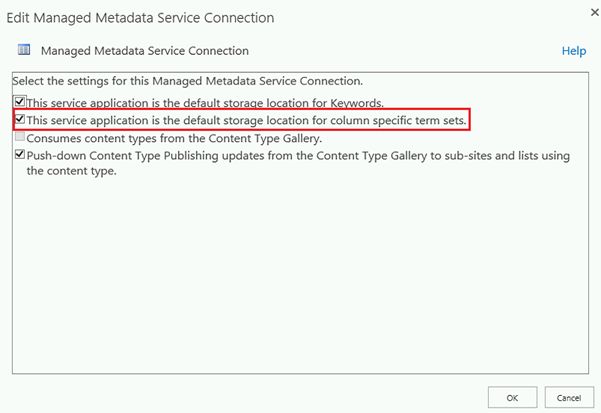The height and width of the screenshot is (413, 601).
Task: Uncheck default storage location for Keywords
Action: tap(21, 102)
